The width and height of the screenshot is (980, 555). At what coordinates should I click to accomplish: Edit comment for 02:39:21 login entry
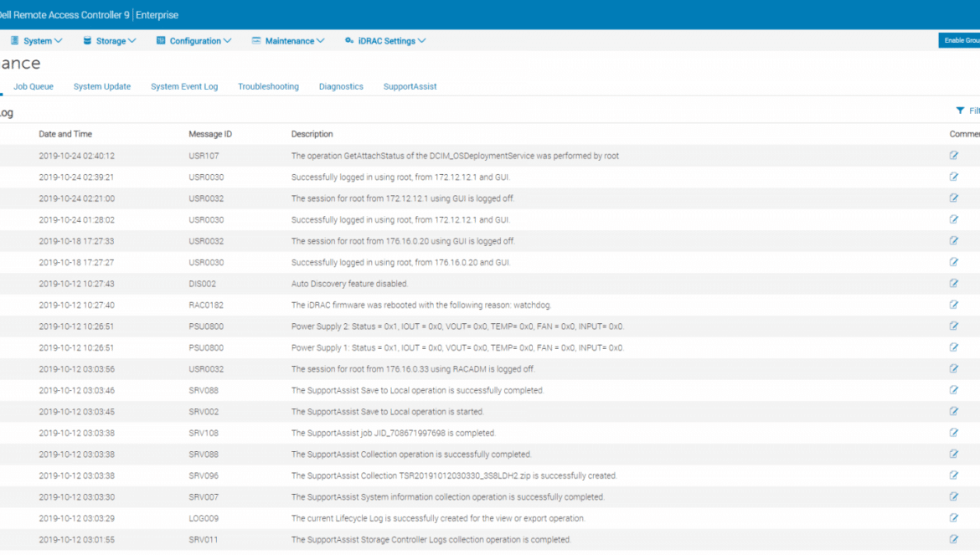pos(954,177)
